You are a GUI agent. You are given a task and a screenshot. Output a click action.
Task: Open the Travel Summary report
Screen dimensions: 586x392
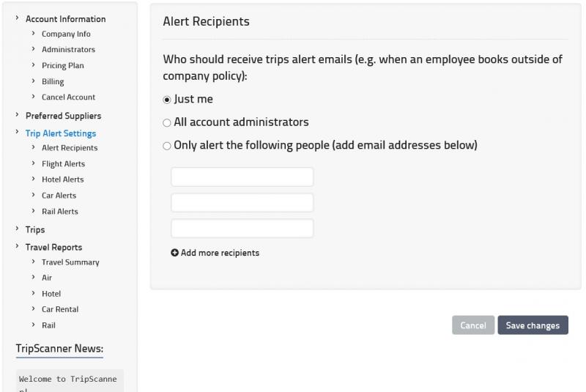point(70,262)
